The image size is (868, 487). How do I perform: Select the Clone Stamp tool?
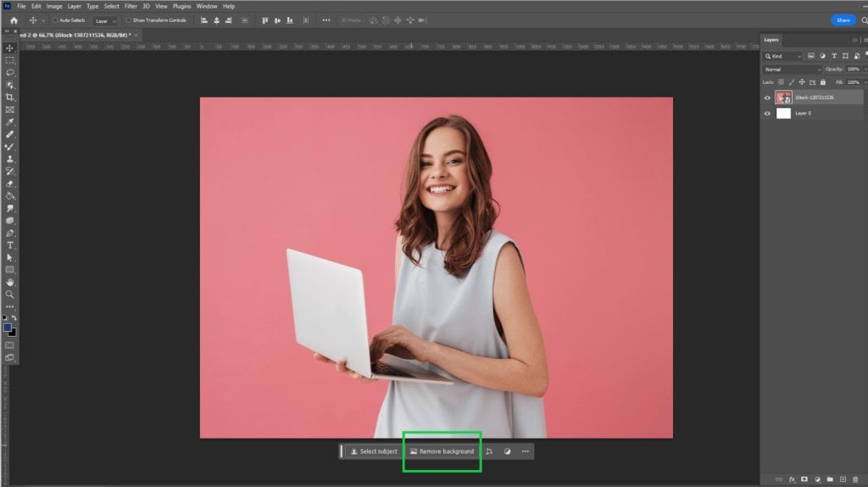(10, 159)
